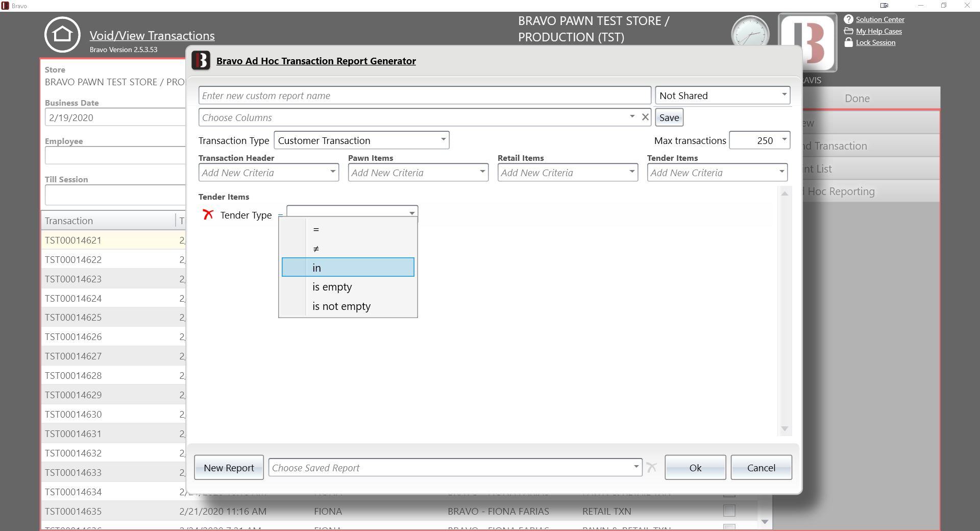Screen dimensions: 980x531
Task: Click the Business Date field
Action: (115, 117)
